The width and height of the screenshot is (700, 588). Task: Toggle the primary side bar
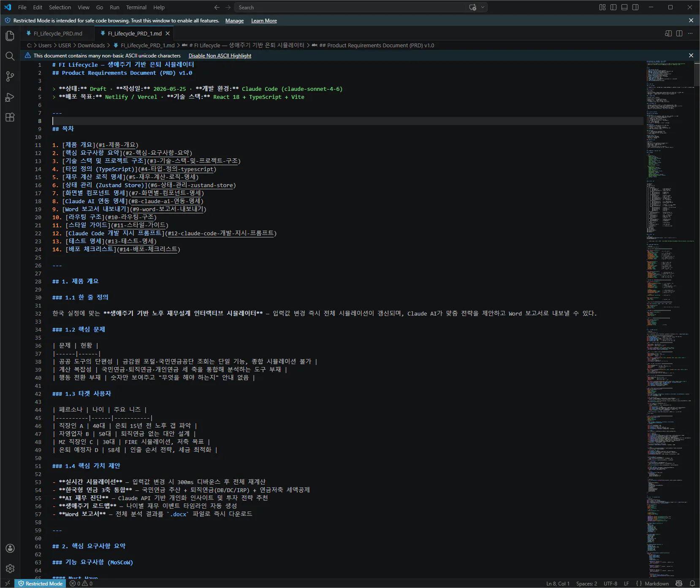(613, 7)
